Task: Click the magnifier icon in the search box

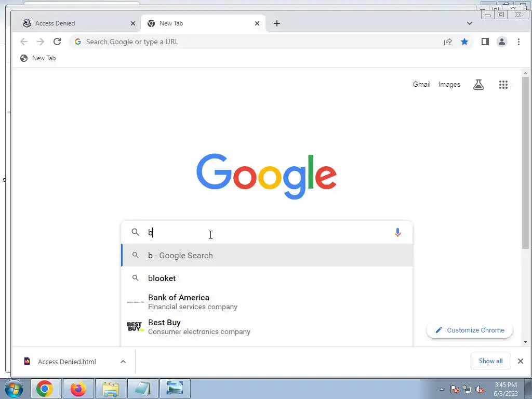Action: (136, 232)
